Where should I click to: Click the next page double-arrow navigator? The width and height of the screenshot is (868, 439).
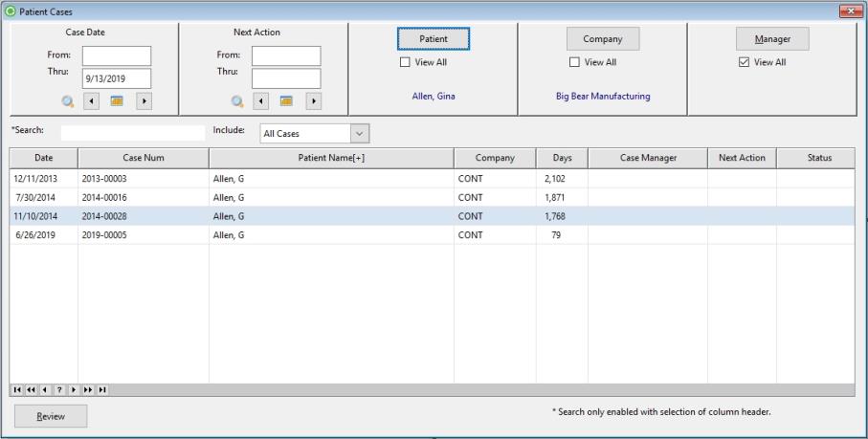[x=88, y=390]
